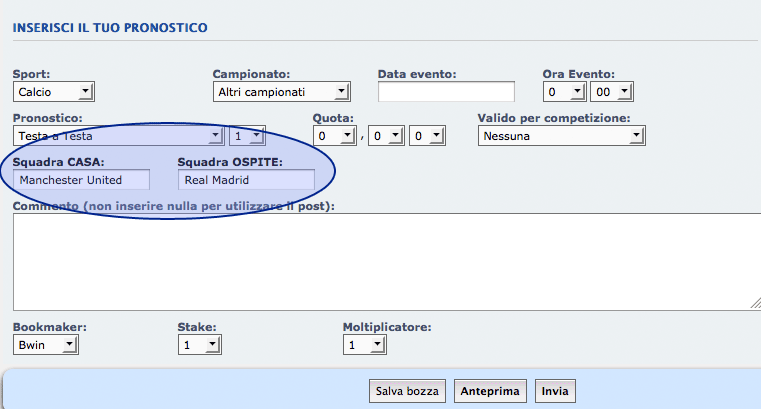The height and width of the screenshot is (409, 761).
Task: Open the first Quota digit dropdown
Action: (x=335, y=136)
